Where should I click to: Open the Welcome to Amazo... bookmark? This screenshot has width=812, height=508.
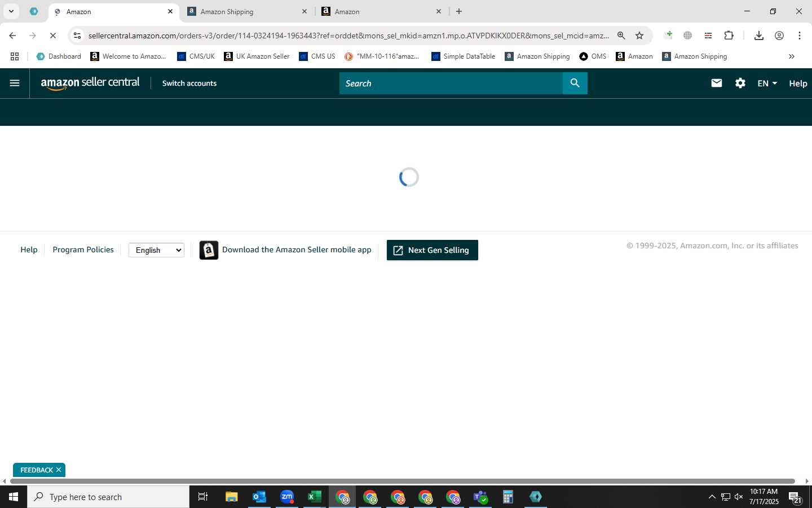pyautogui.click(x=129, y=56)
